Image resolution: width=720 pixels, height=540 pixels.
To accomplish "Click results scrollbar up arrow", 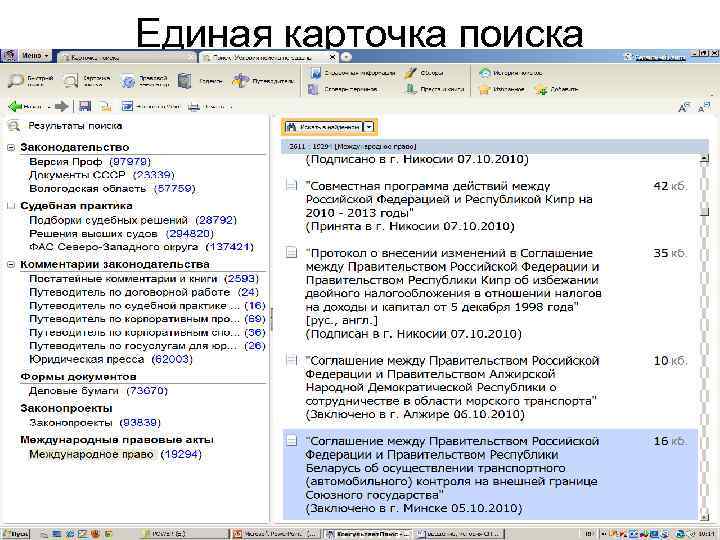I will click(704, 159).
